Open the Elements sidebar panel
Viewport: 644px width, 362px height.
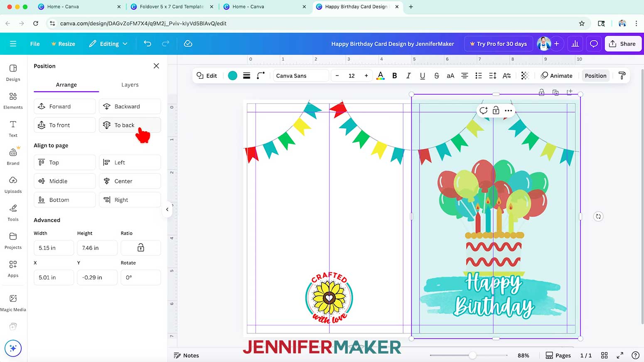13,101
